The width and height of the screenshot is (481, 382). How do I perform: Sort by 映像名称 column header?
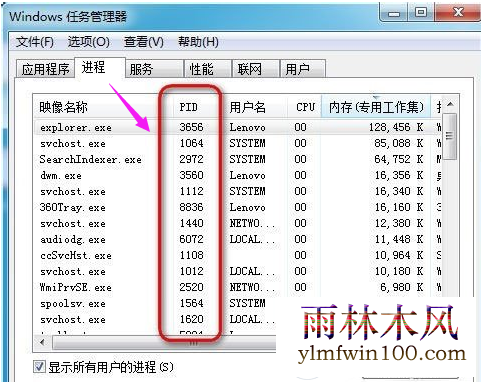[103, 107]
